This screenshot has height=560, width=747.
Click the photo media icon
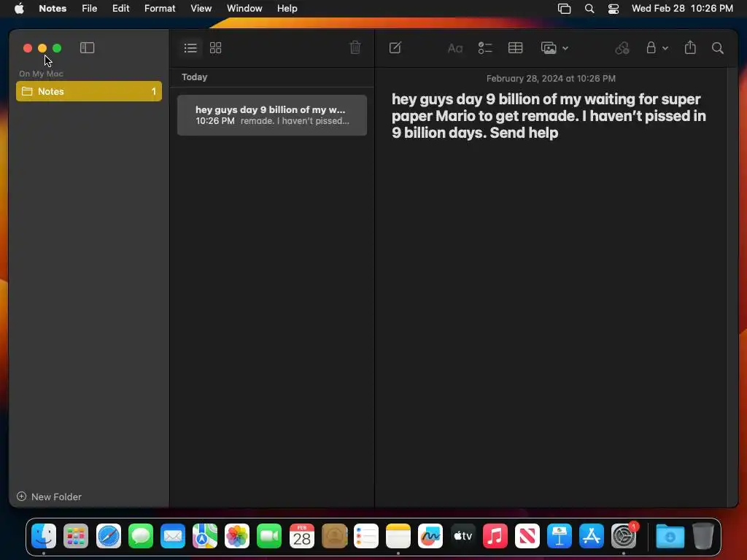(549, 48)
